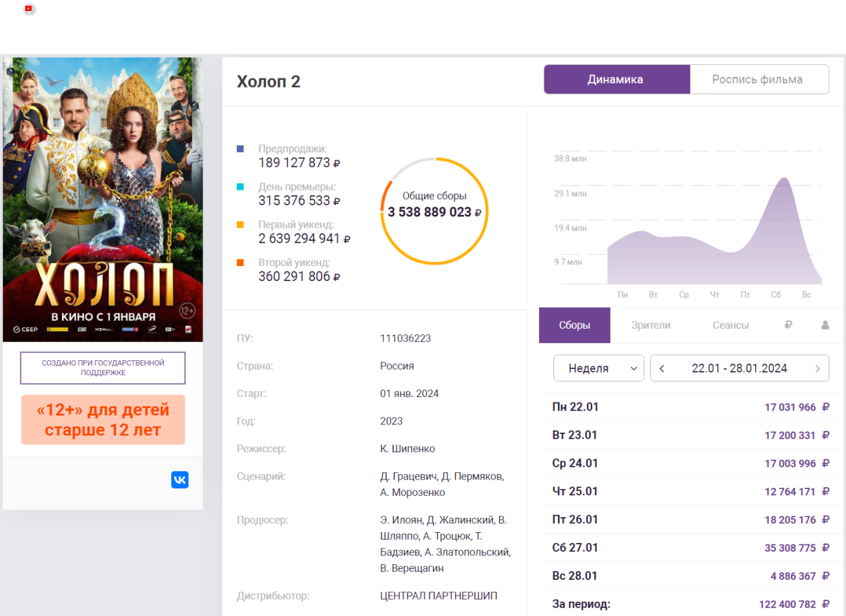
Task: Go to next week arrow
Action: click(x=817, y=368)
